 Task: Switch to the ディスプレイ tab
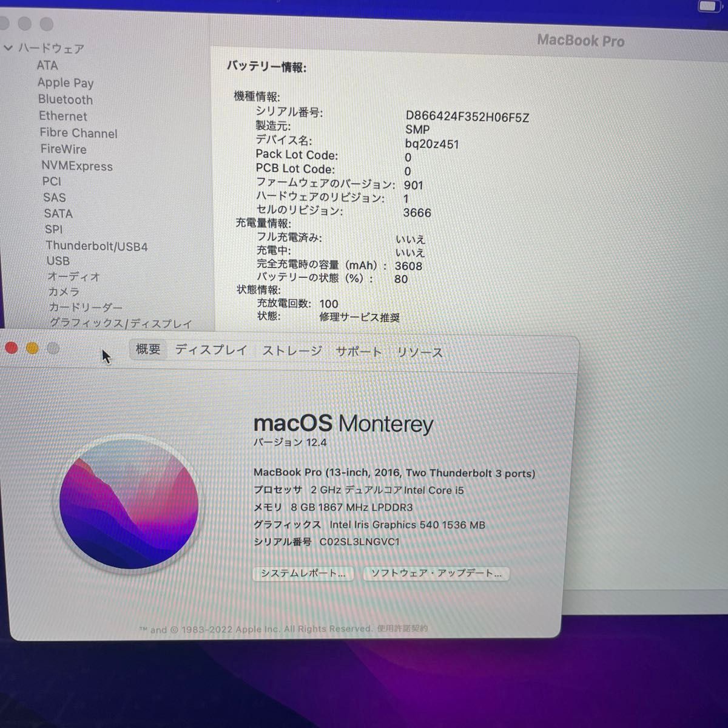211,350
